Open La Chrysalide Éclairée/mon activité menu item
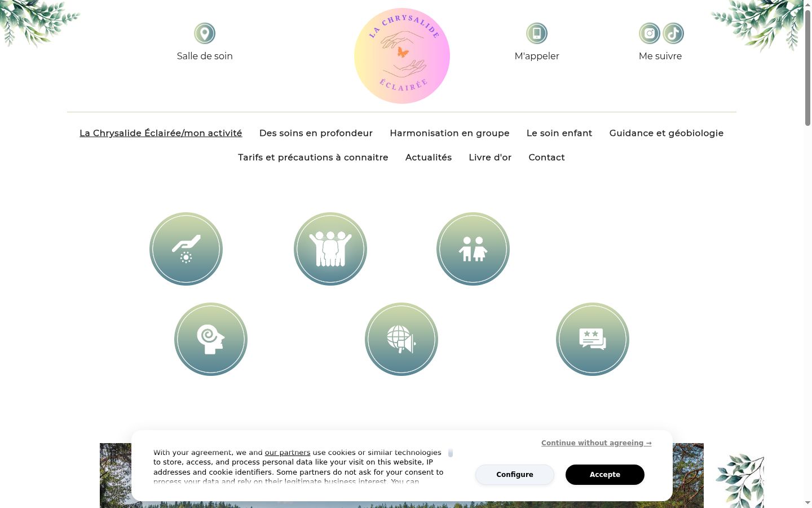The image size is (812, 508). pyautogui.click(x=161, y=133)
